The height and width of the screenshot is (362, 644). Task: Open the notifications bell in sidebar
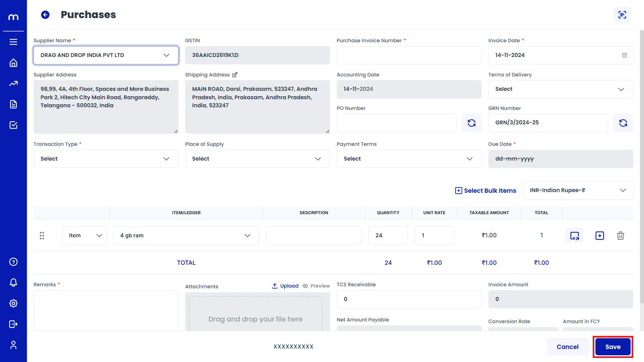pos(13,283)
